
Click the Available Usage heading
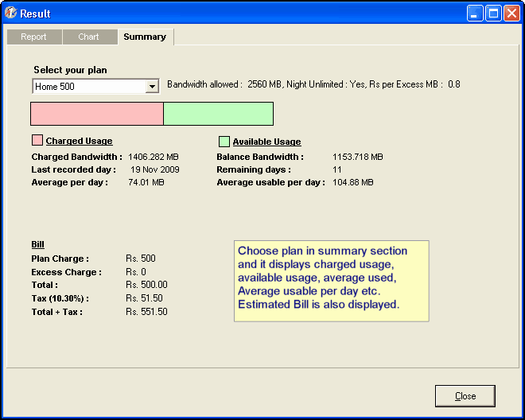[266, 142]
